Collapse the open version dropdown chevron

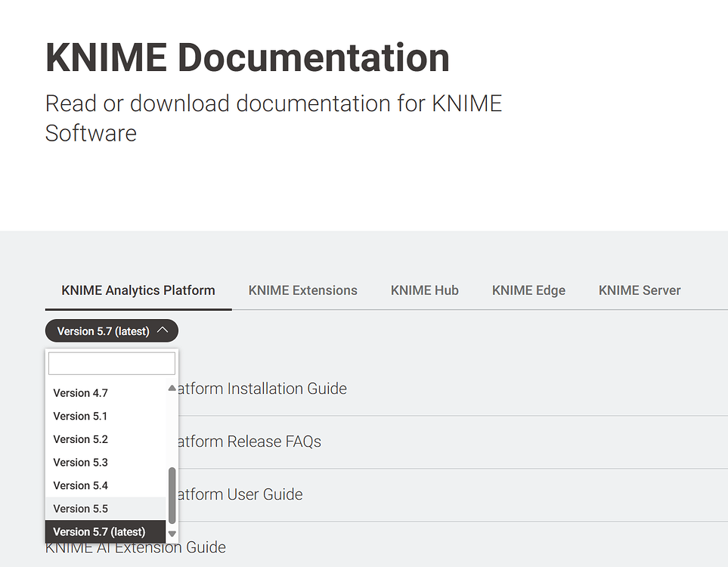pos(163,330)
